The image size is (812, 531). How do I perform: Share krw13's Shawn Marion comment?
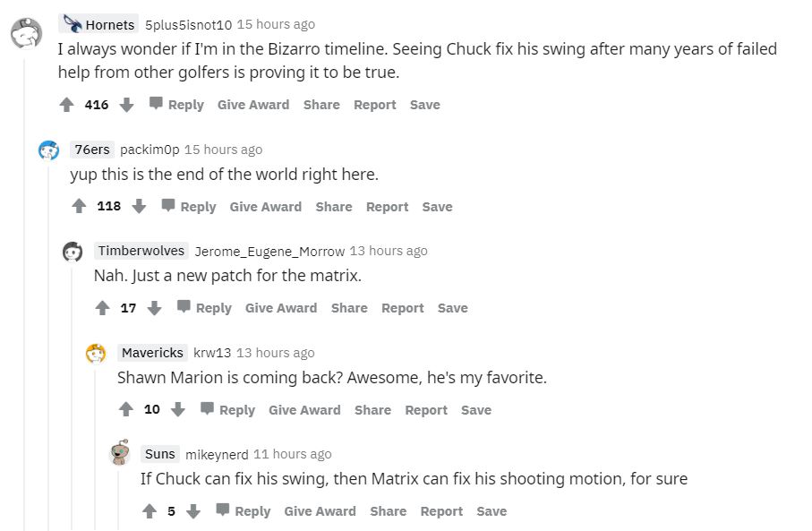372,410
